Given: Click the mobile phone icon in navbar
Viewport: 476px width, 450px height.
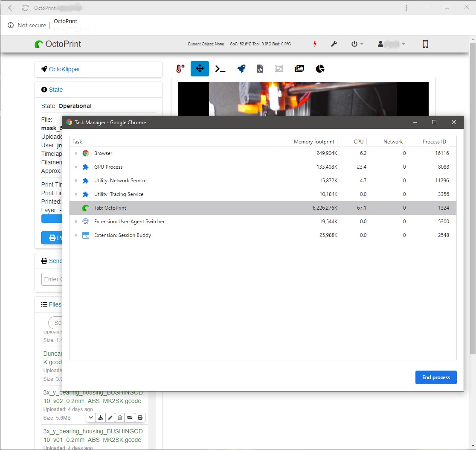Looking at the screenshot, I should pos(425,44).
